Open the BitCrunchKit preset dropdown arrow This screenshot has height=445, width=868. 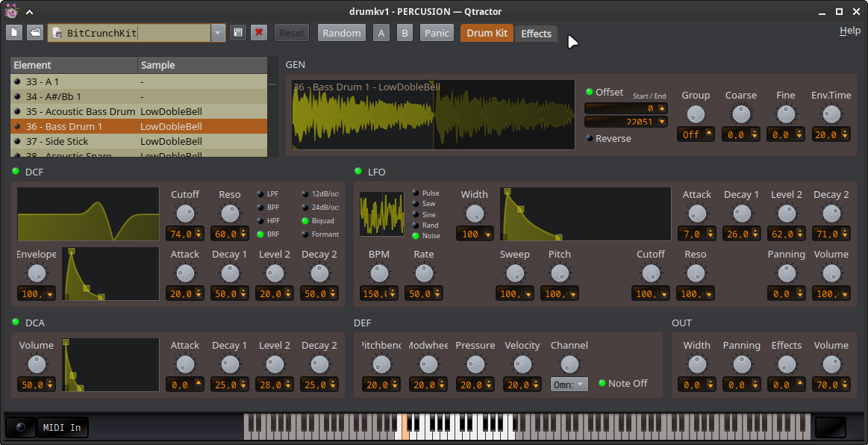218,33
